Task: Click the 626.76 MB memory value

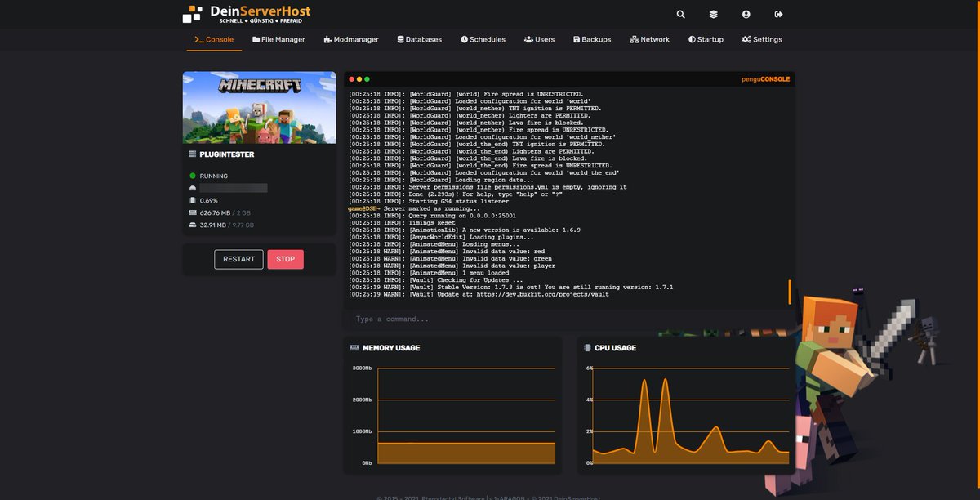Action: 216,212
